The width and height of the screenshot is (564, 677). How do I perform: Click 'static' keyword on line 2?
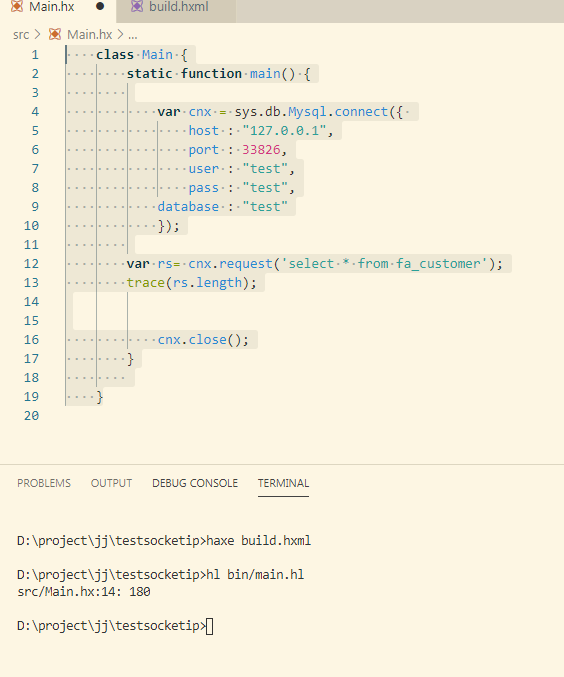tap(149, 74)
